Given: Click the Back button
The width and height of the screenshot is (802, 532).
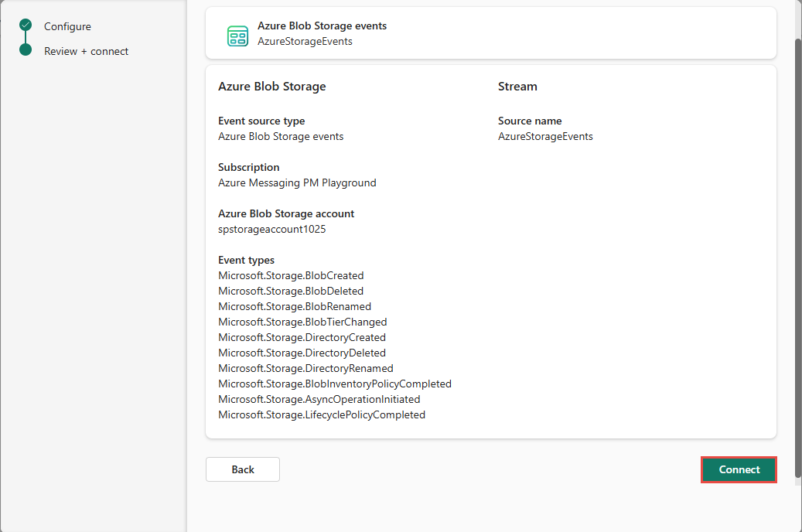Looking at the screenshot, I should (242, 469).
